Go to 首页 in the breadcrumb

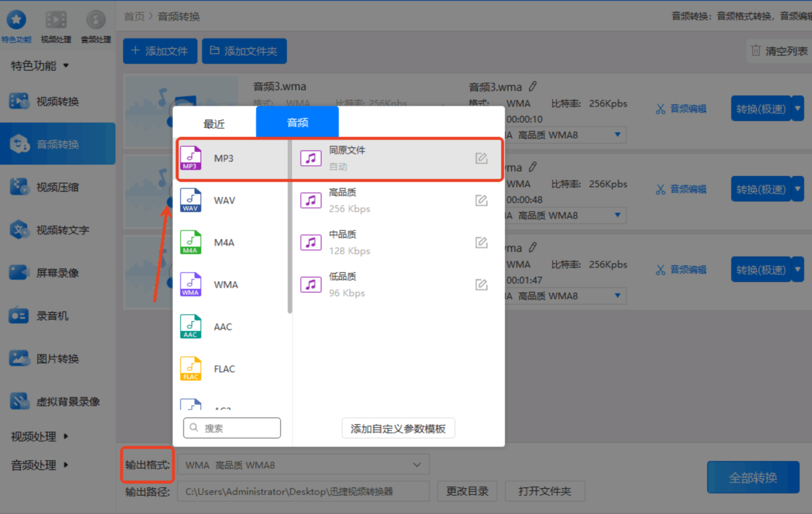click(134, 16)
